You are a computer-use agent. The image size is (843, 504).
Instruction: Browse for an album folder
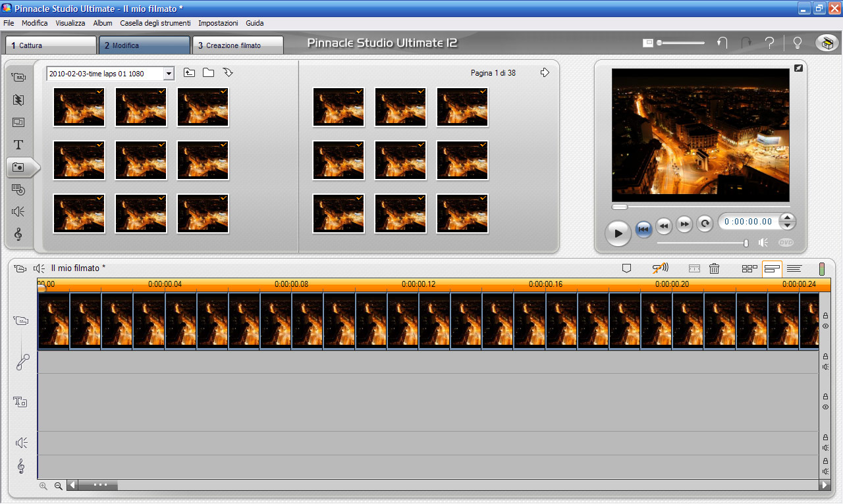point(208,73)
